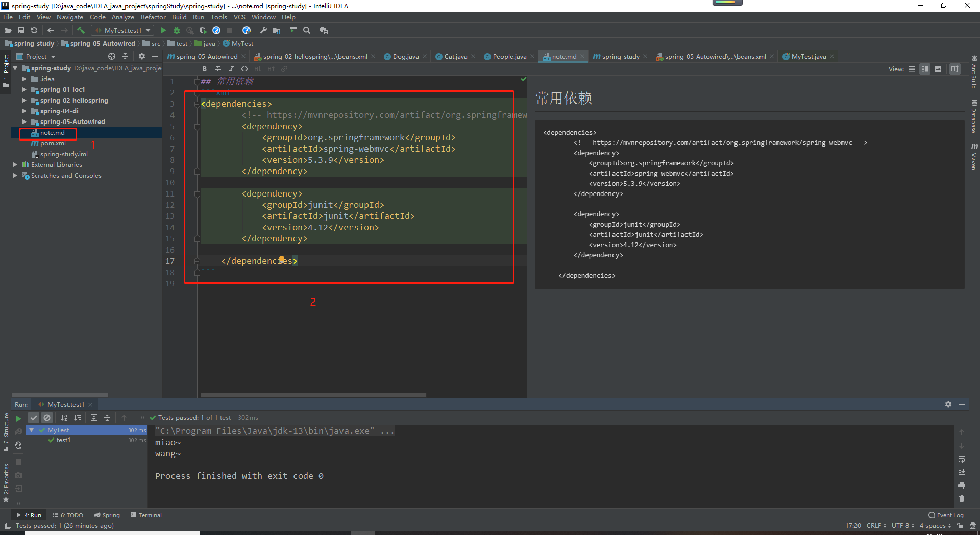Switch to editor and preview split view

pos(925,69)
